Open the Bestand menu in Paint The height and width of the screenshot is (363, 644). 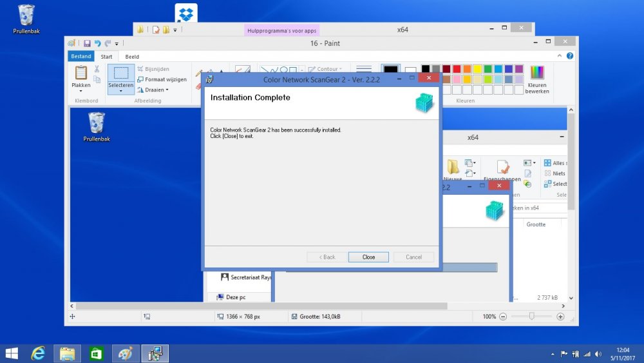point(81,57)
